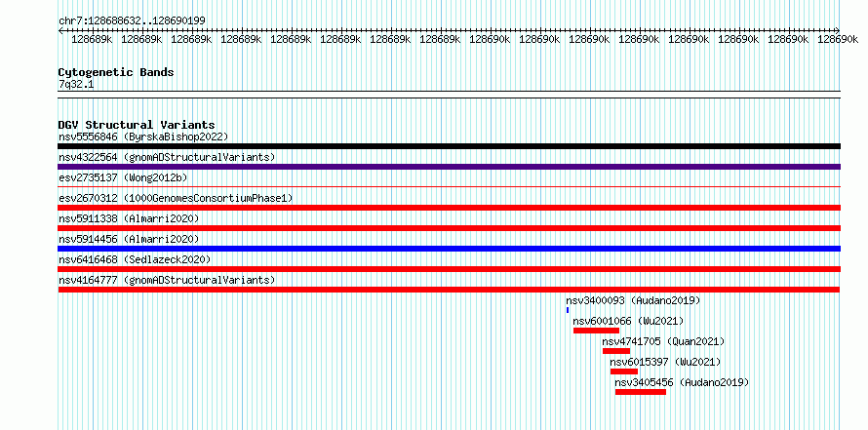This screenshot has width=868, height=430.
Task: Open the nsv6001066 (Wu2021) label
Action: (x=628, y=321)
